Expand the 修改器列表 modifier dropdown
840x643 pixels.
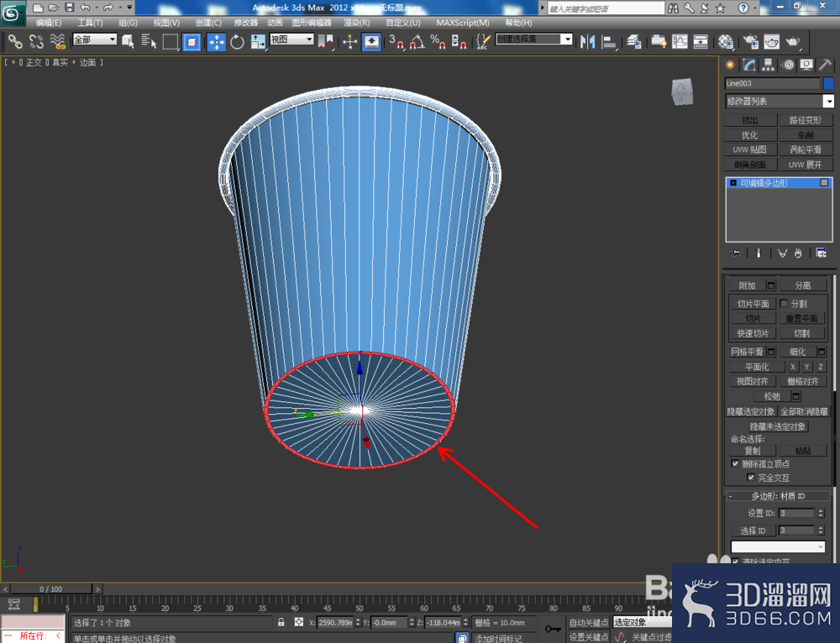(779, 102)
